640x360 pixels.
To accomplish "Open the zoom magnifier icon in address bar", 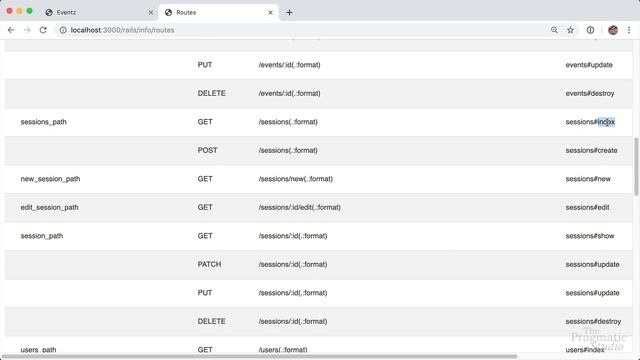I will (x=554, y=30).
